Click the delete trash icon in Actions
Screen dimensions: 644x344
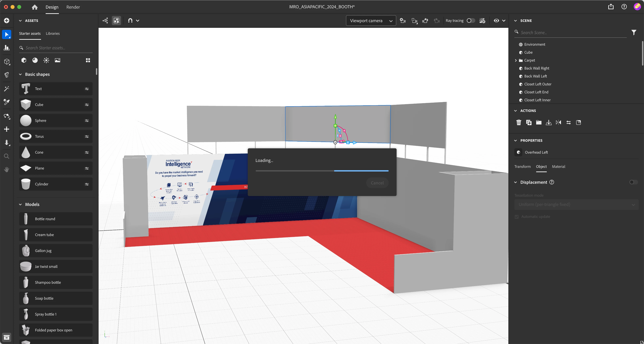[519, 122]
